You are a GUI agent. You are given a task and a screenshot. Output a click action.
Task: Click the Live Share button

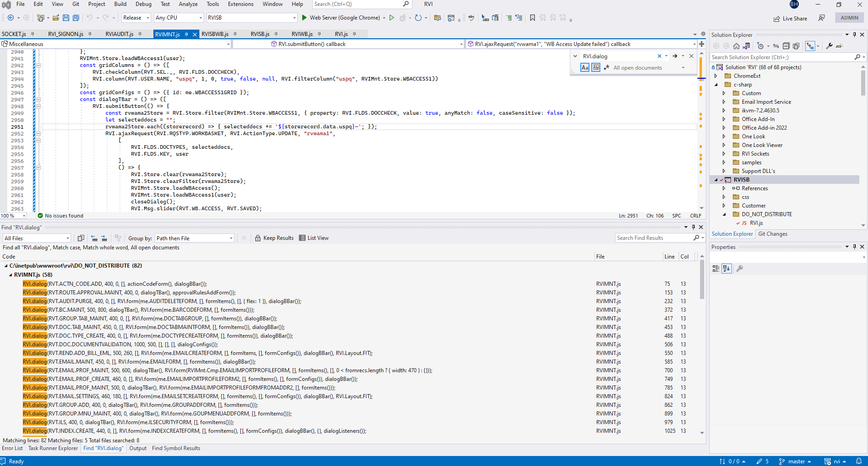pyautogui.click(x=790, y=19)
